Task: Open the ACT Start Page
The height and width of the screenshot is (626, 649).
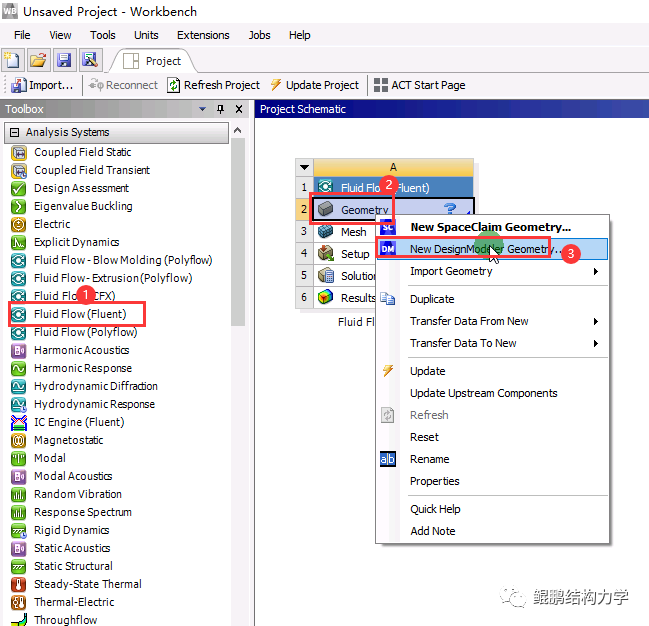Action: tap(419, 85)
